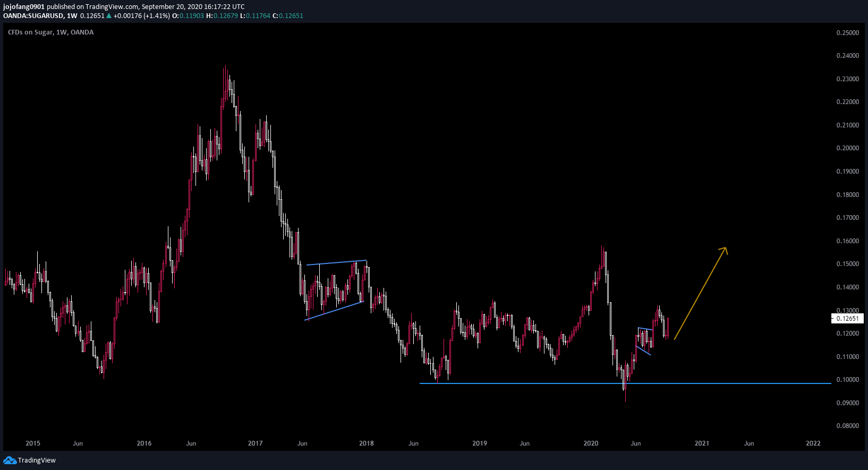Click the 0.23000 price axis label
Image resolution: width=868 pixels, height=470 pixels.
tap(847, 79)
